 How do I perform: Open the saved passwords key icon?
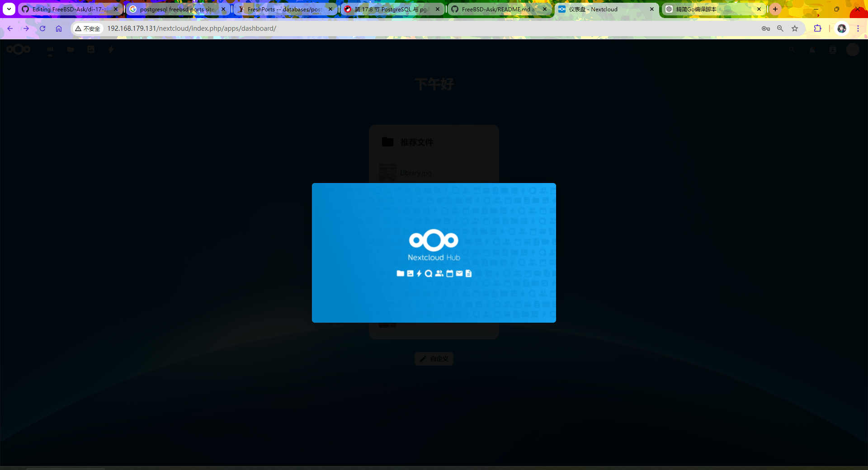[x=766, y=28]
